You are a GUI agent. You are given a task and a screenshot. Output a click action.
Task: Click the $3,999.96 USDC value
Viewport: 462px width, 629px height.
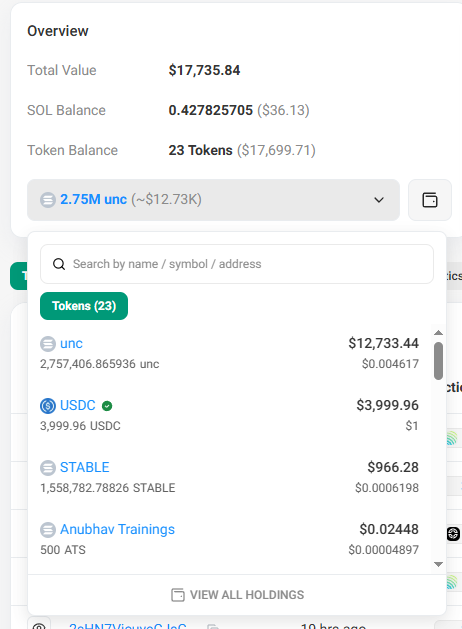(x=387, y=405)
